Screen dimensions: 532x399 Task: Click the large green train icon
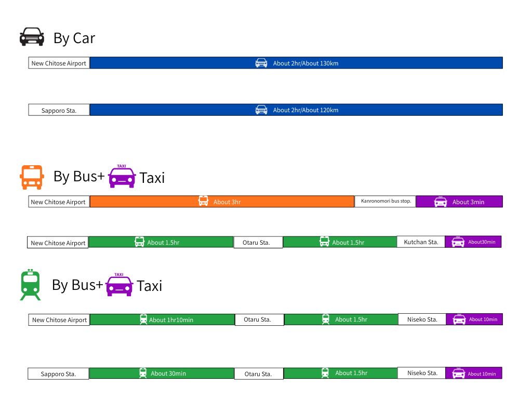[x=31, y=285]
